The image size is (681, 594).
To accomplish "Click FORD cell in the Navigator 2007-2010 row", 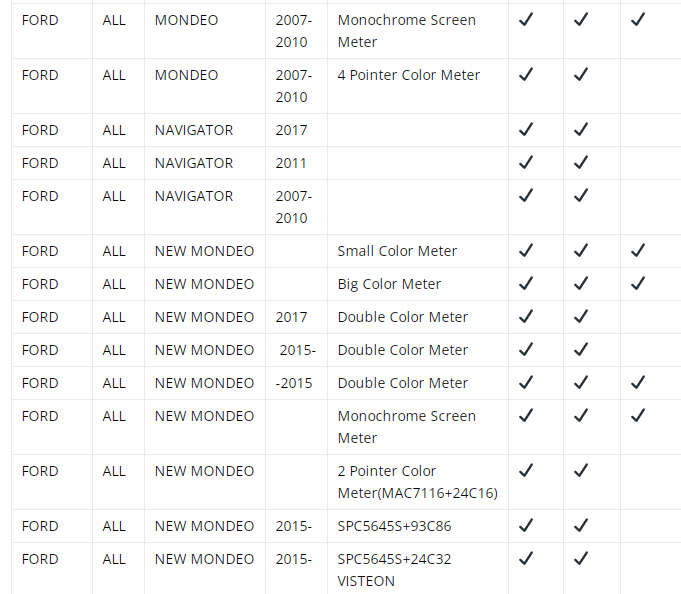I will pos(52,207).
